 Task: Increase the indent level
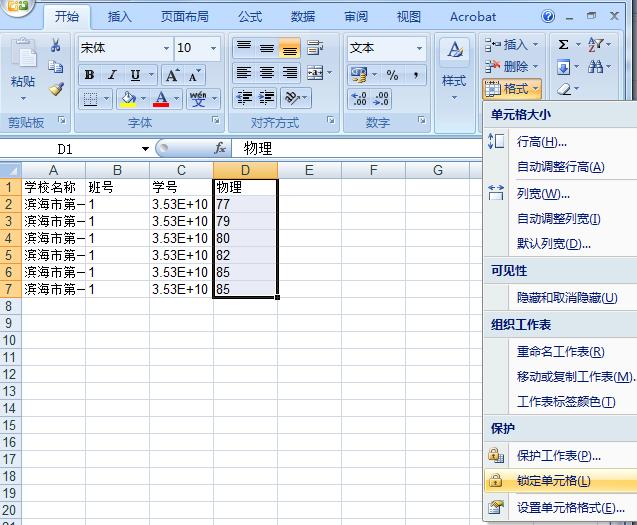(266, 98)
